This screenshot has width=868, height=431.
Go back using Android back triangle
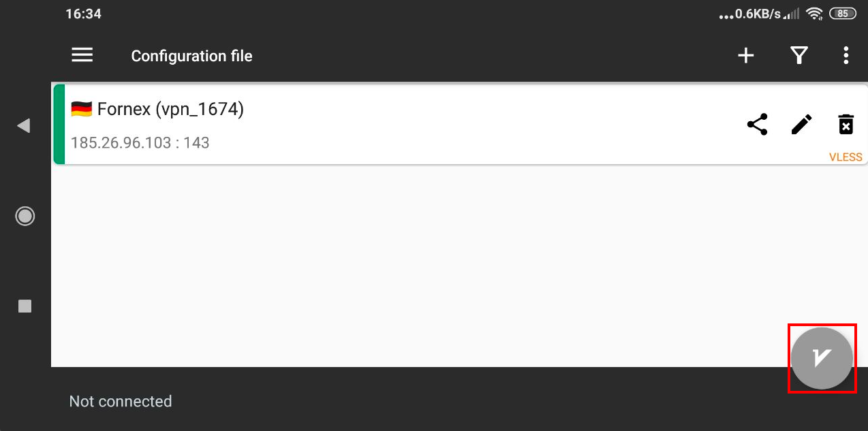pyautogui.click(x=25, y=125)
